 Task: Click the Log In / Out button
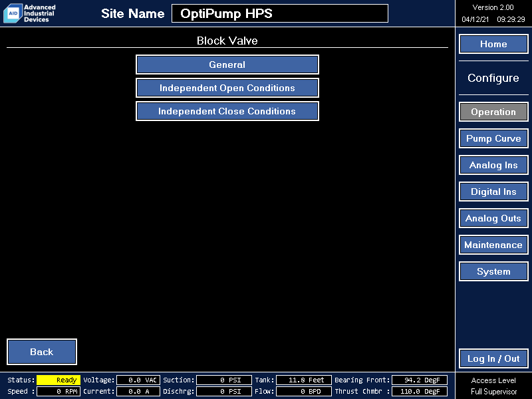click(x=493, y=358)
